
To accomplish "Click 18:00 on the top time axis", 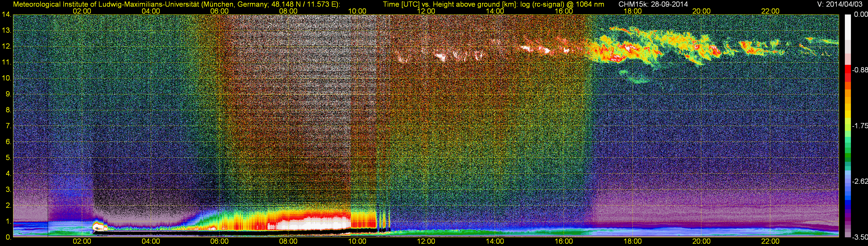I will pyautogui.click(x=632, y=11).
